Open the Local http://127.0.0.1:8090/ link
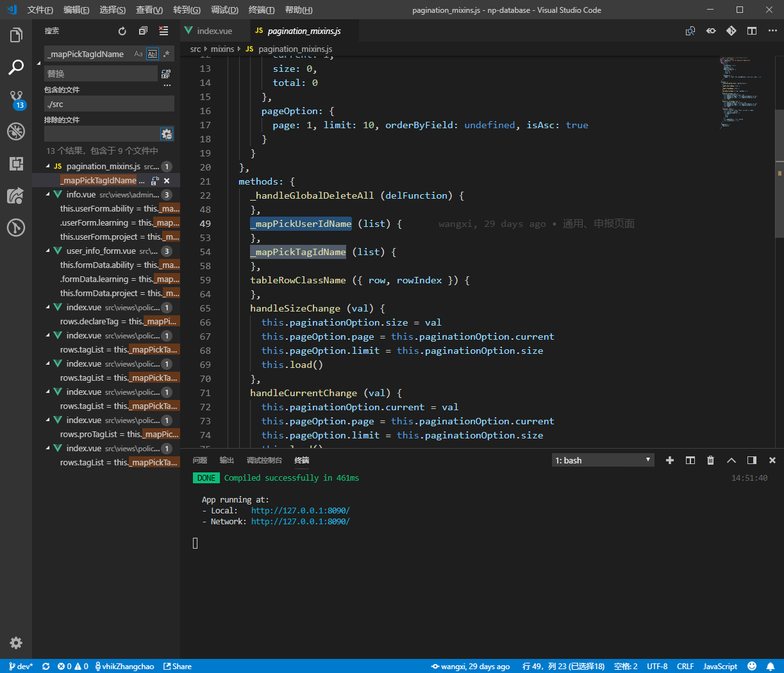 (300, 511)
